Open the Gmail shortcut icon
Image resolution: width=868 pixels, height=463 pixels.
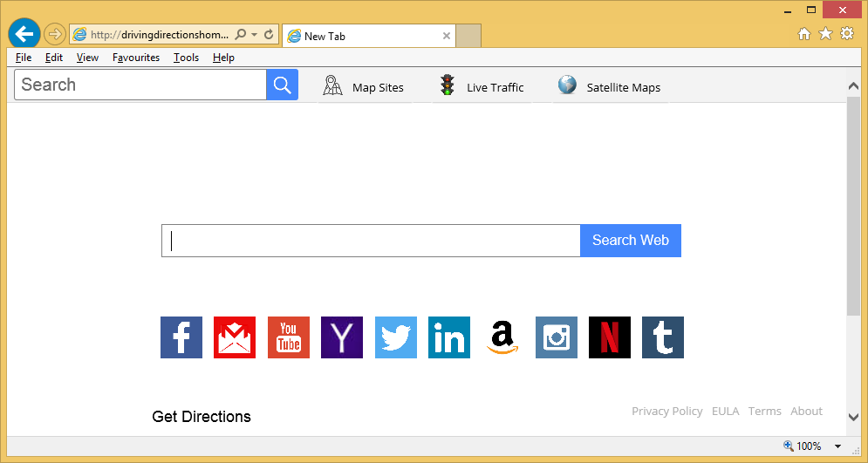(235, 337)
